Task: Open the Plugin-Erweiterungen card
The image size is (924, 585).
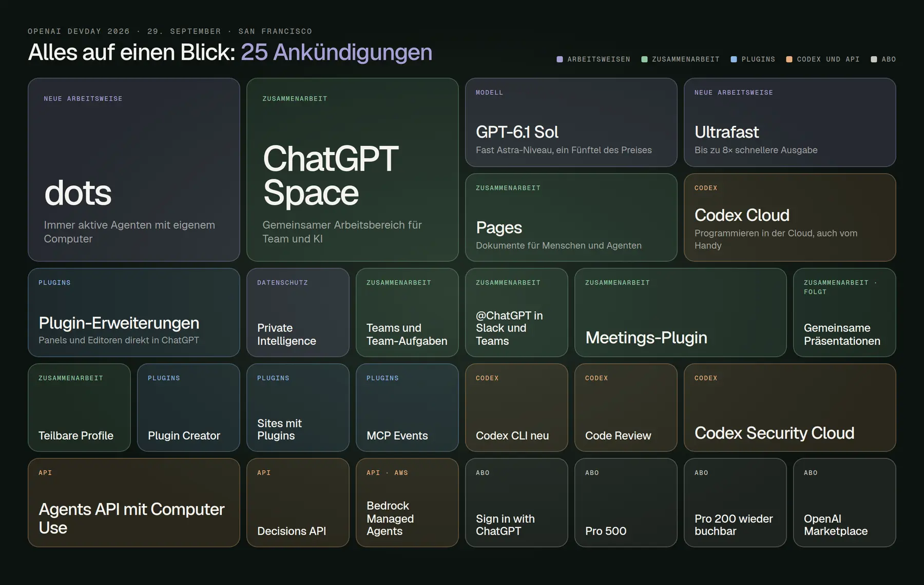Action: [x=134, y=313]
